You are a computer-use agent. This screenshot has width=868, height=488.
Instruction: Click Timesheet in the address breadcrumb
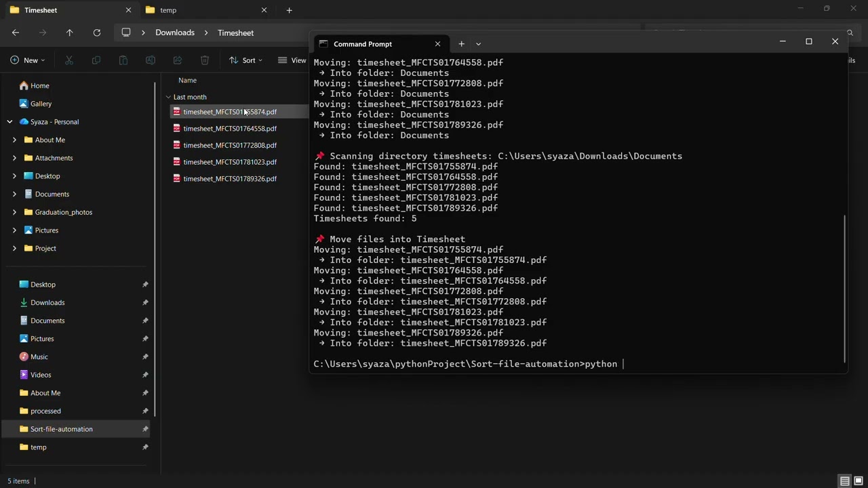pos(235,33)
